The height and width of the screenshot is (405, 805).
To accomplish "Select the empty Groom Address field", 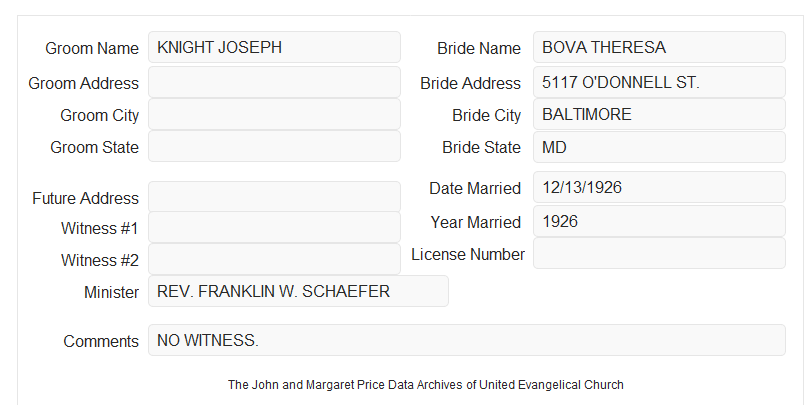I will [x=274, y=82].
